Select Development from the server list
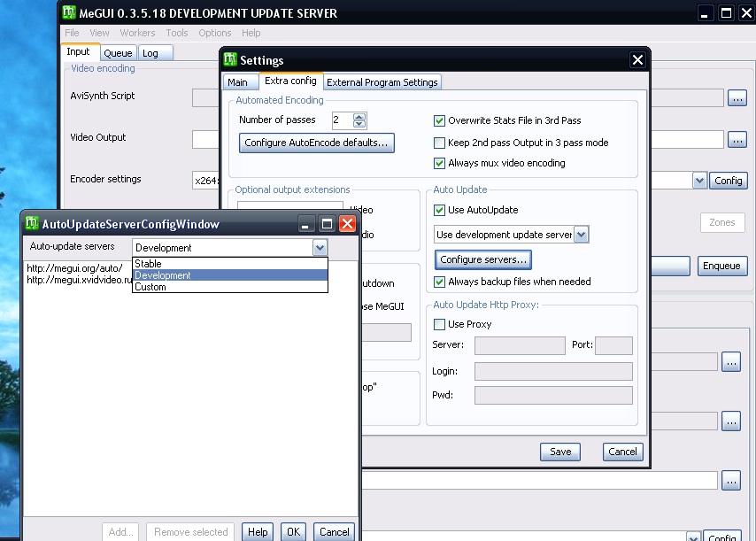This screenshot has width=756, height=541. click(230, 275)
